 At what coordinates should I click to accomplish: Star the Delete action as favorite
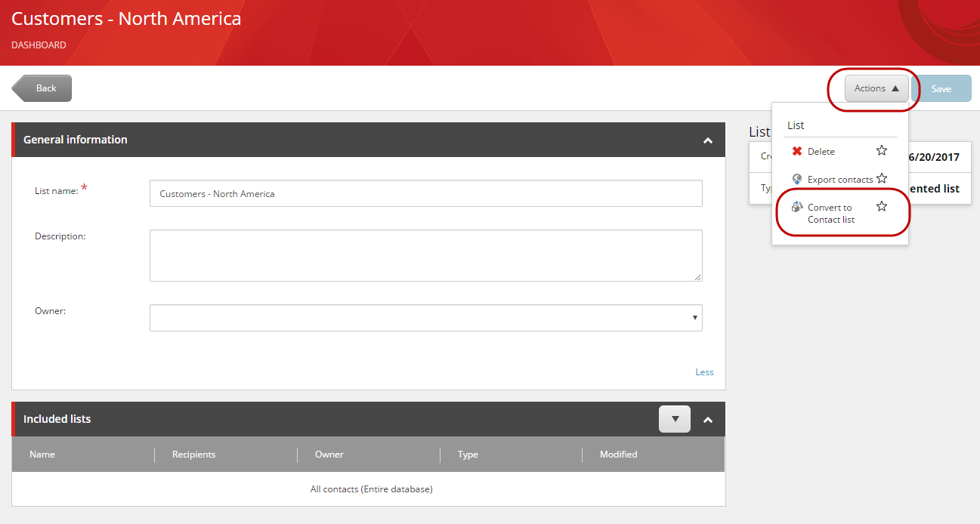click(882, 151)
